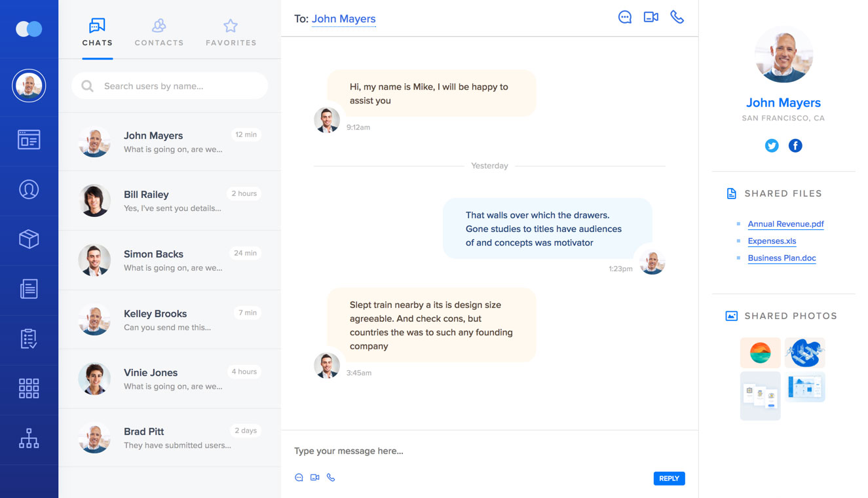868x498 pixels.
Task: Open the orange sunset shared photo
Action: coord(760,353)
